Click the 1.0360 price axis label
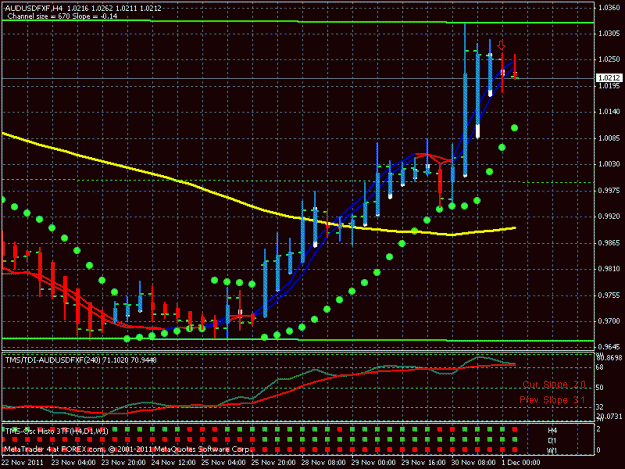 tap(609, 8)
